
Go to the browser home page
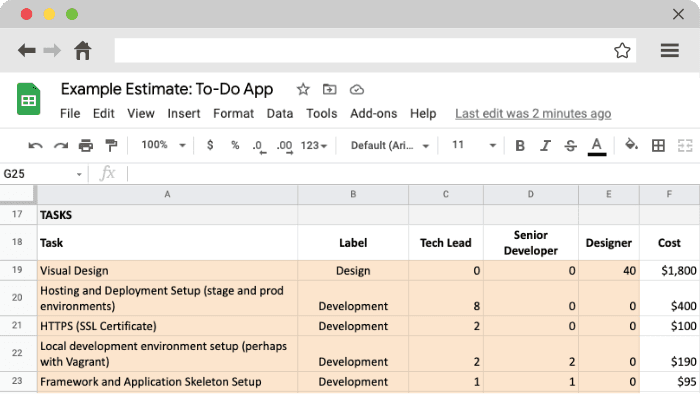(x=83, y=50)
